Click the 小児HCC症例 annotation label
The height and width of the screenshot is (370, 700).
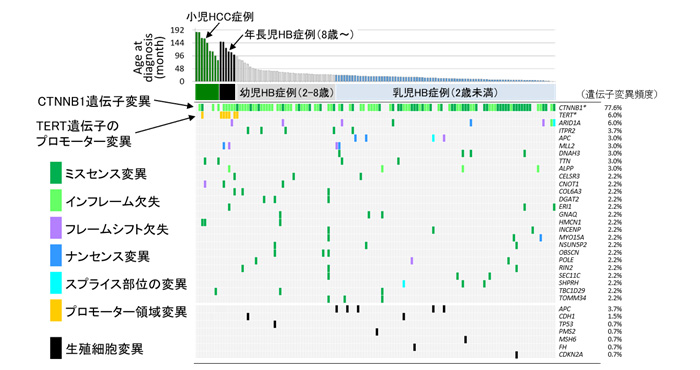(220, 17)
